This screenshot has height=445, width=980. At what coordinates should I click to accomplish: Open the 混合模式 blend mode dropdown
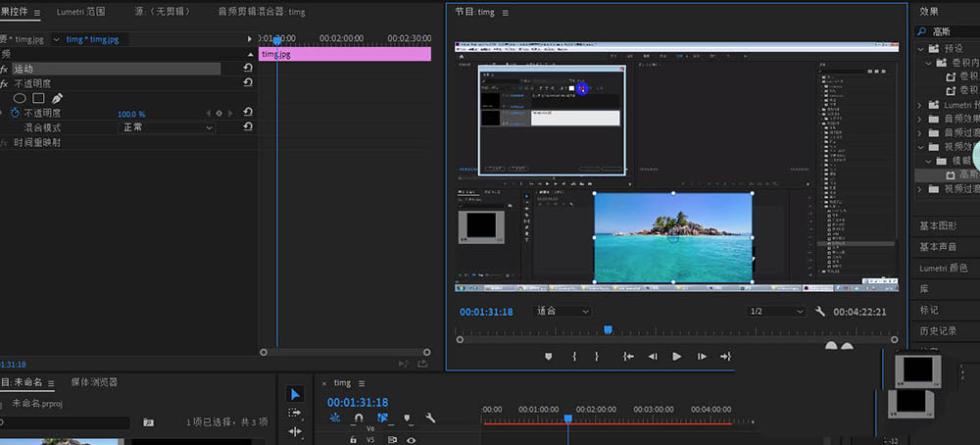coord(167,127)
